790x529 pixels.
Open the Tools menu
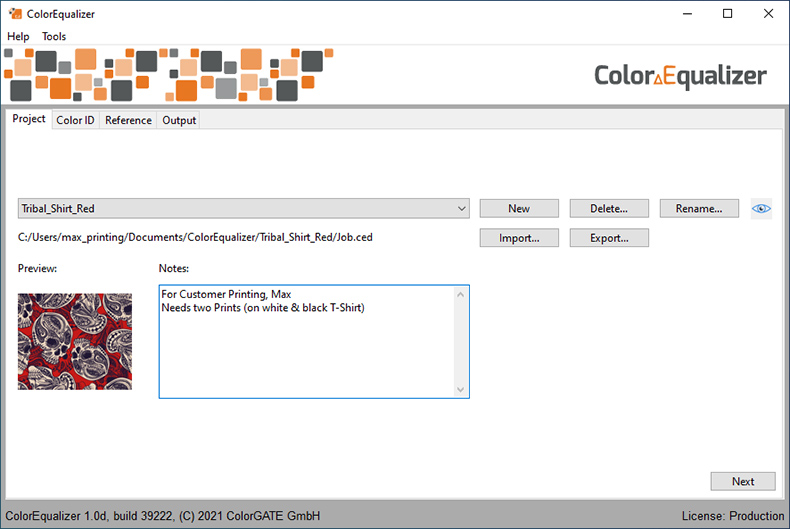54,36
